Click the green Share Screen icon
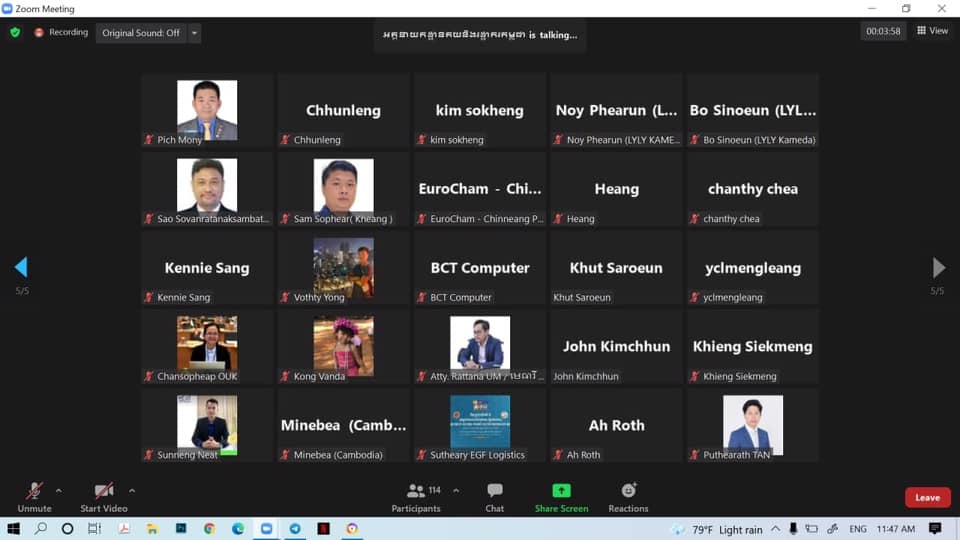Image resolution: width=960 pixels, height=540 pixels. (x=561, y=491)
